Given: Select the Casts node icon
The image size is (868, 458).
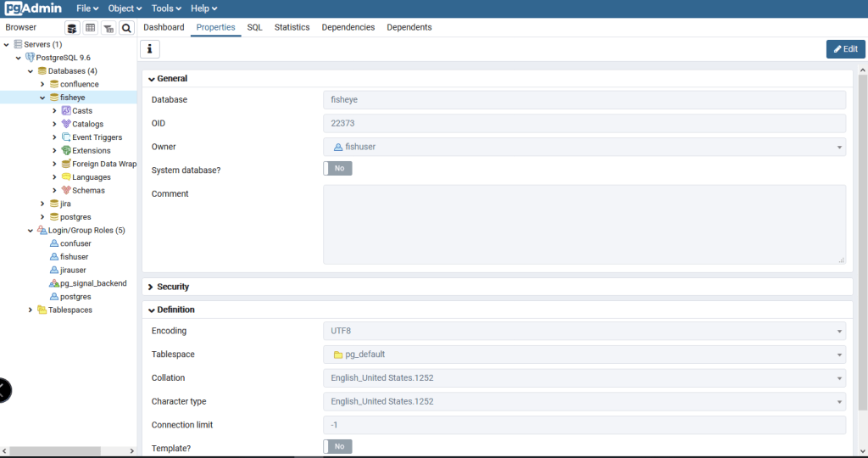Looking at the screenshot, I should (66, 111).
